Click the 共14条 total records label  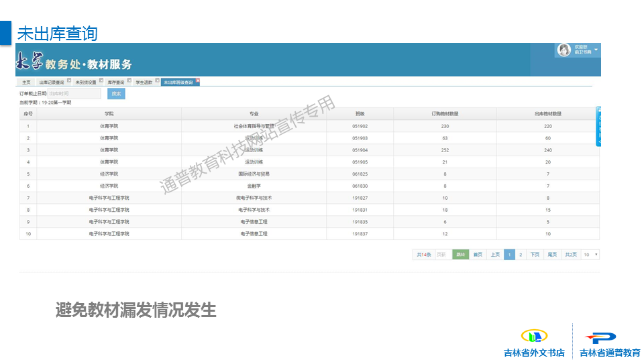pyautogui.click(x=424, y=255)
